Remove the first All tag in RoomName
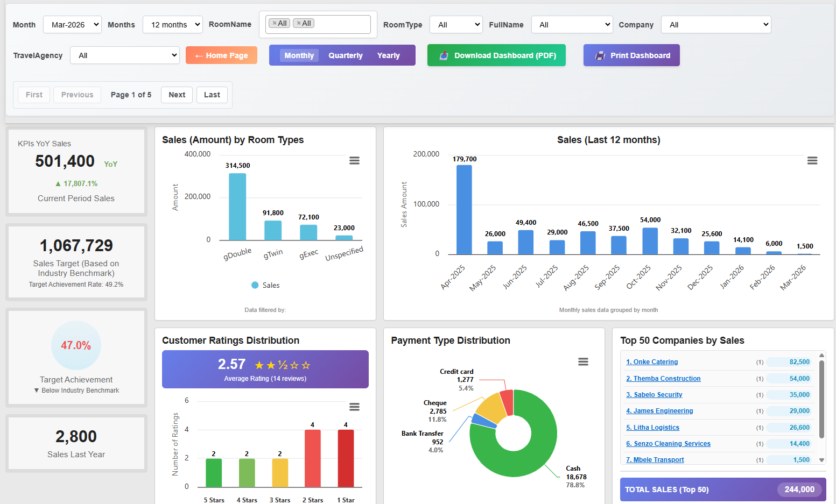Viewport: 836px width, 504px height. pyautogui.click(x=275, y=24)
